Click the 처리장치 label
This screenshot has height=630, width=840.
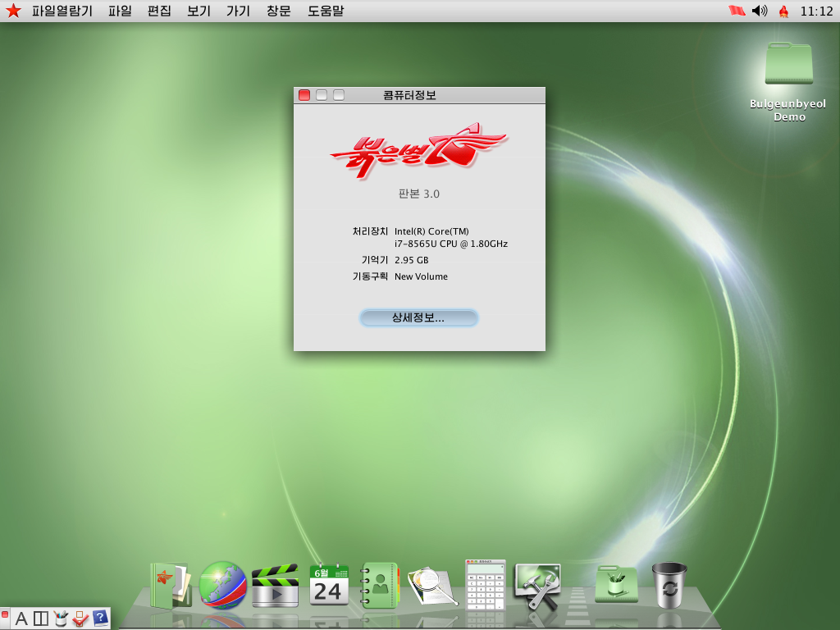370,231
